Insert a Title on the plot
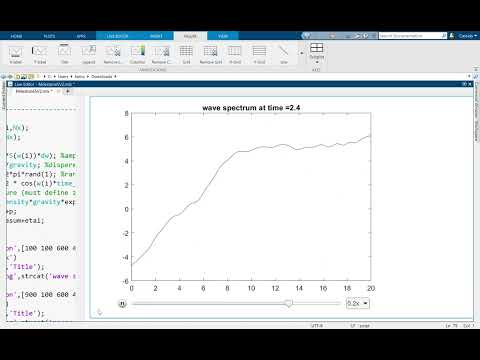The height and width of the screenshot is (360, 480). pos(64,55)
